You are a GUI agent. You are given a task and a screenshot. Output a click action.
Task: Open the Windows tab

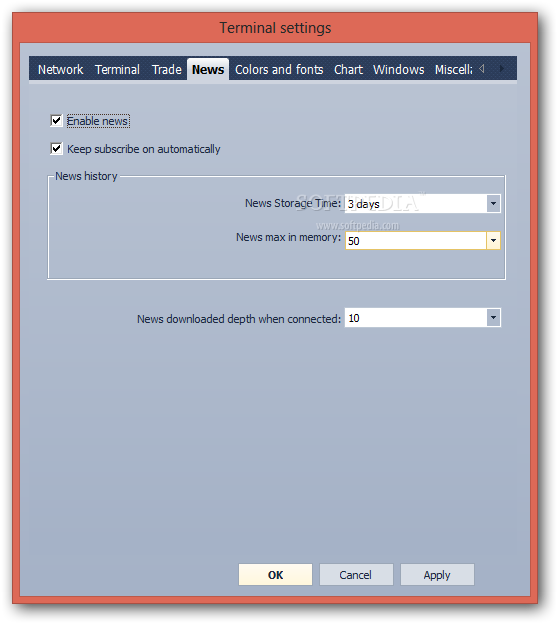[398, 70]
